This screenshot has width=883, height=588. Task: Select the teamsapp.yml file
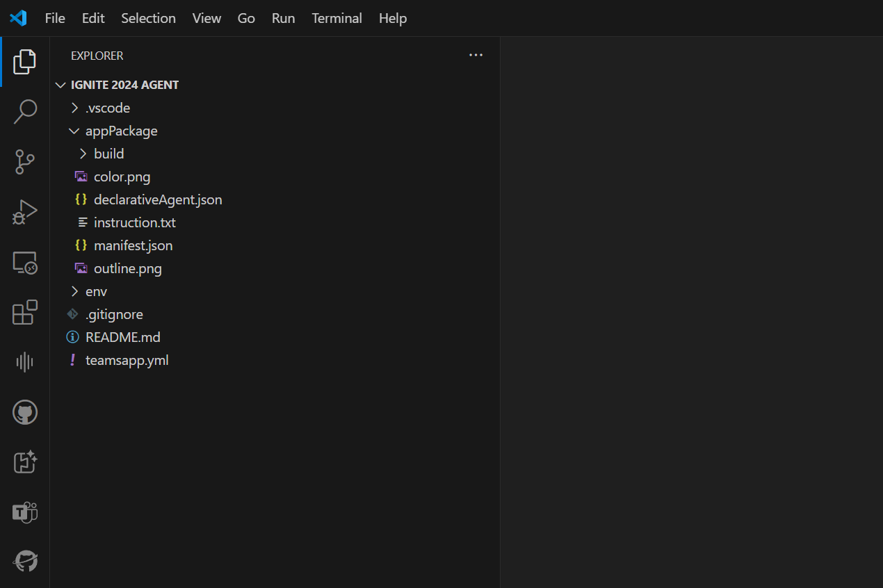[127, 360]
